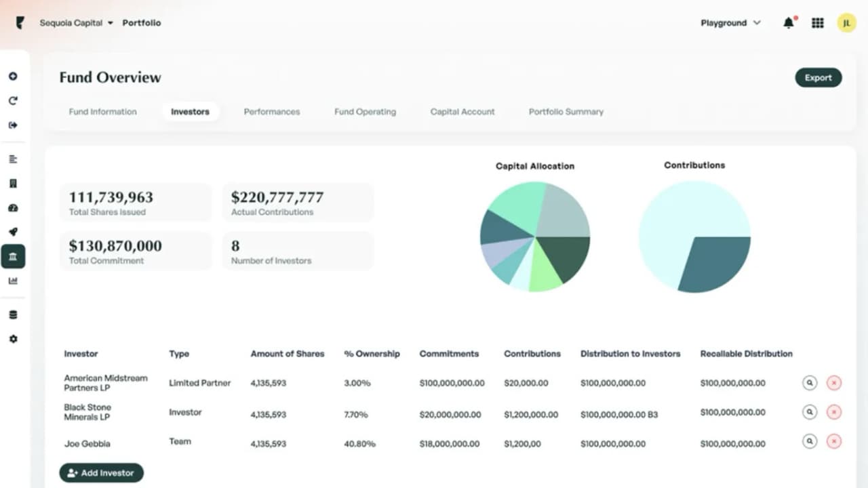The height and width of the screenshot is (488, 868).
Task: Click the building icon in the sidebar
Action: [14, 183]
